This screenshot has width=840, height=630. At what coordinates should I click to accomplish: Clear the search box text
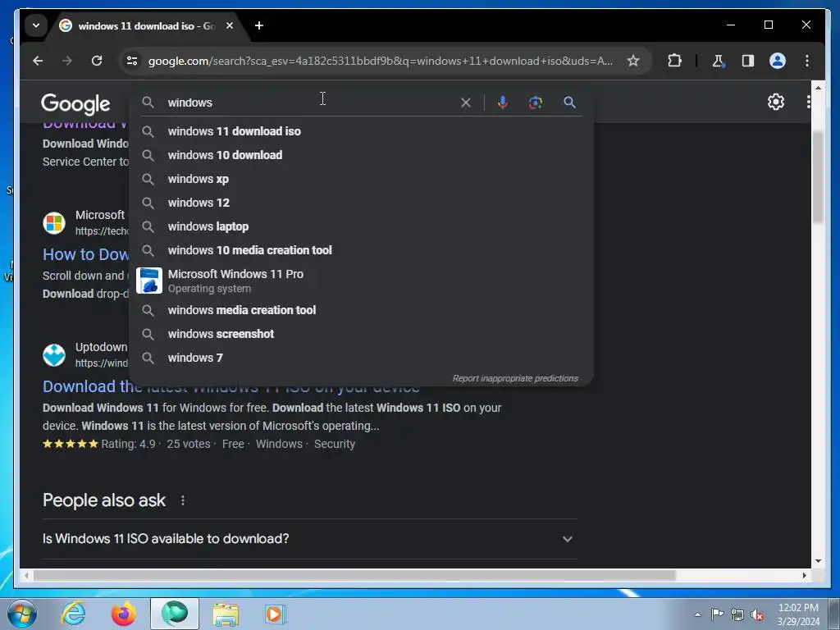point(466,103)
